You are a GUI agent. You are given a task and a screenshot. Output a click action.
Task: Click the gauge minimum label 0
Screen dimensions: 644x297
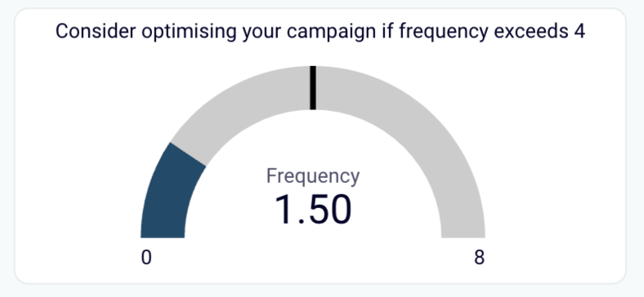(x=146, y=258)
